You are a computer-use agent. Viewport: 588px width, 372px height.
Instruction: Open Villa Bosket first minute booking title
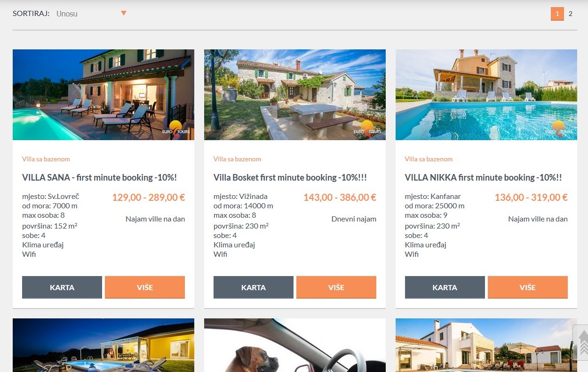click(290, 178)
